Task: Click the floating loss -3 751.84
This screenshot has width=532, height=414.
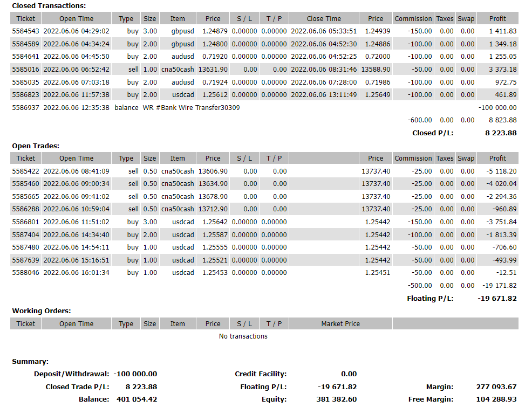Action: coord(501,222)
